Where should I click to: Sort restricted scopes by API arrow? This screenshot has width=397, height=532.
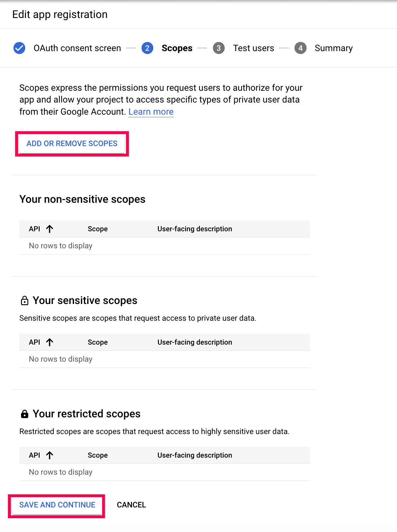(x=49, y=455)
